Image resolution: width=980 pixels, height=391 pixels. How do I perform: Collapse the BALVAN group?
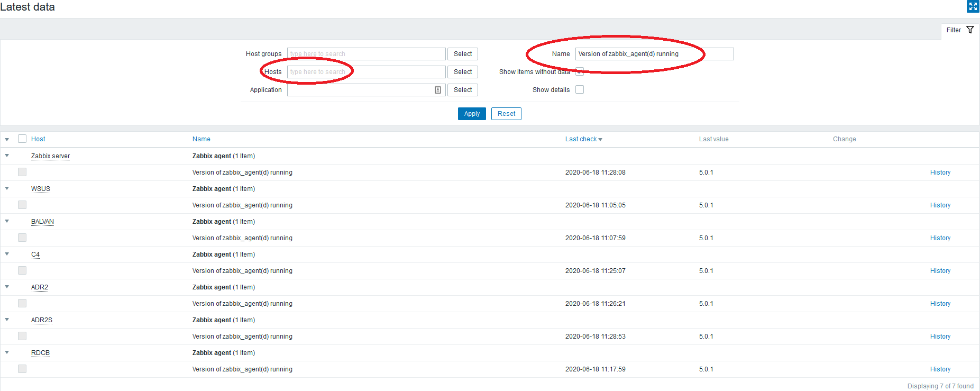click(x=7, y=222)
